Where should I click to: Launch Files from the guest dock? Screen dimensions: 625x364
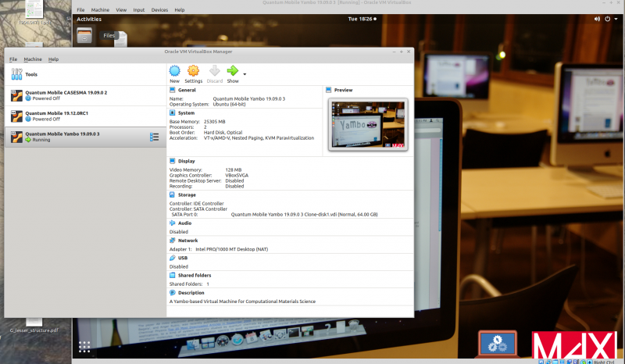tap(84, 36)
